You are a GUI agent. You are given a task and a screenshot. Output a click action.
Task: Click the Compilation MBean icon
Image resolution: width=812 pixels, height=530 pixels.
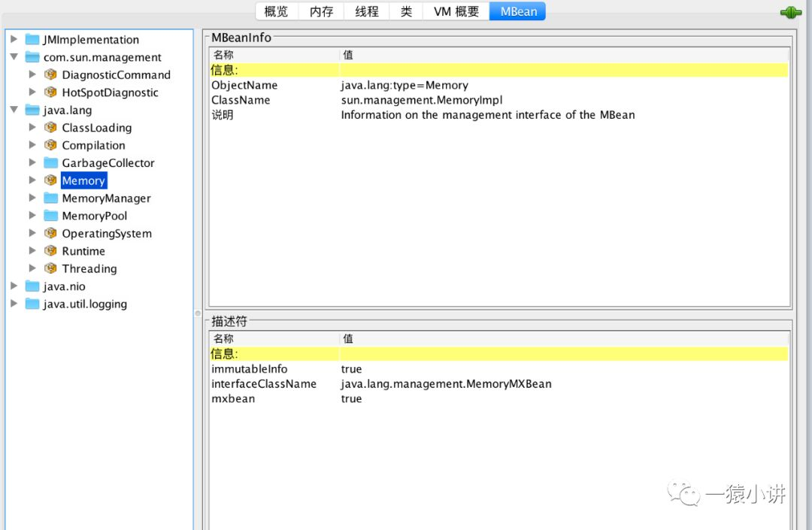click(50, 145)
